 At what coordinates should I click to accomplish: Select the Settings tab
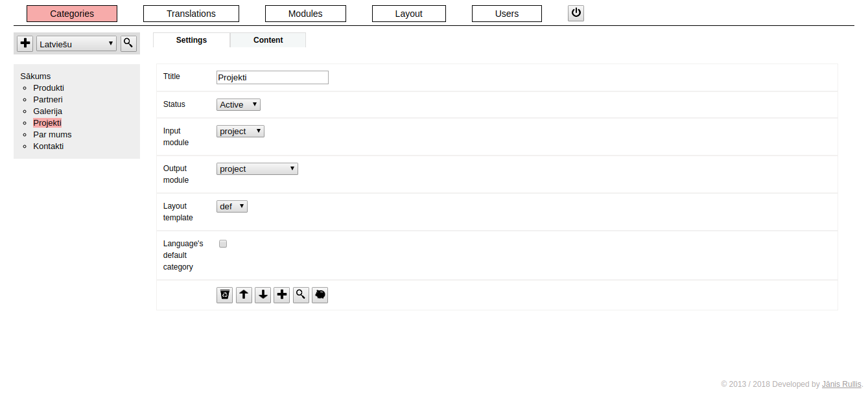191,40
